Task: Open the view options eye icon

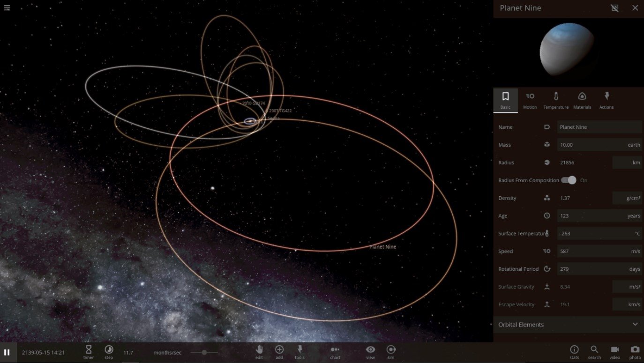Action: [371, 352]
